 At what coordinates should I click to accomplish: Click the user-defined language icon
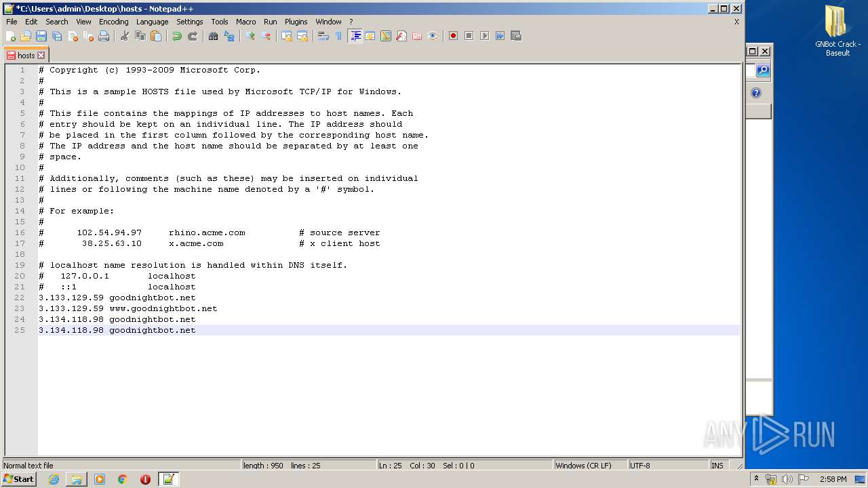click(370, 36)
